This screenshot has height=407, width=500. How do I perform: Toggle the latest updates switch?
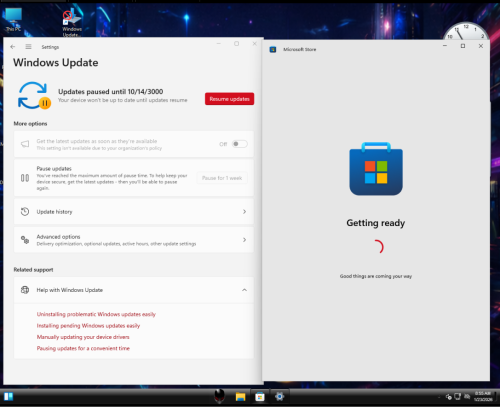[x=240, y=144]
